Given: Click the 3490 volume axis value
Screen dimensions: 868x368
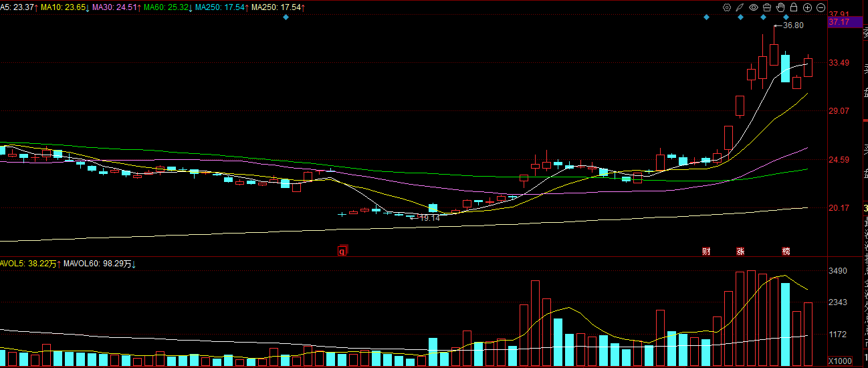Looking at the screenshot, I should tap(838, 271).
